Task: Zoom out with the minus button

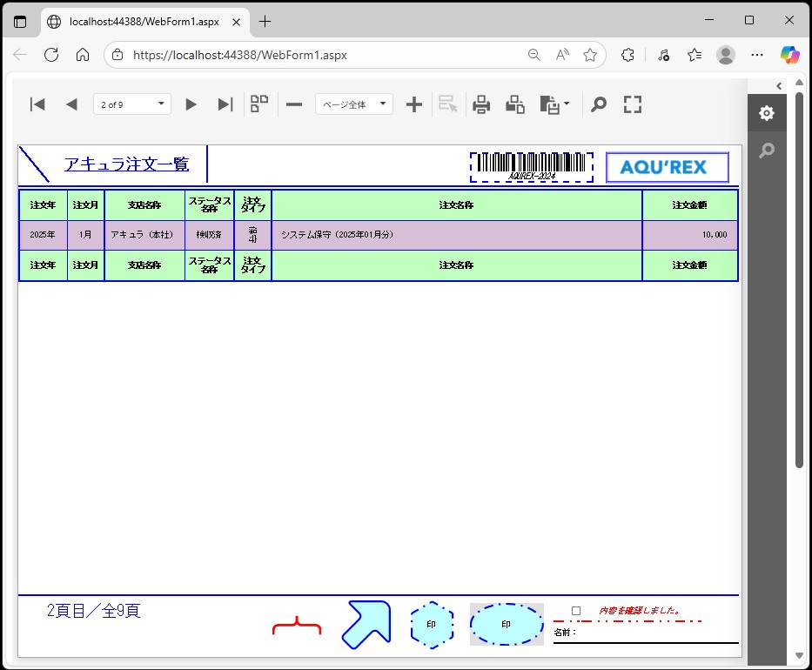Action: click(x=294, y=104)
